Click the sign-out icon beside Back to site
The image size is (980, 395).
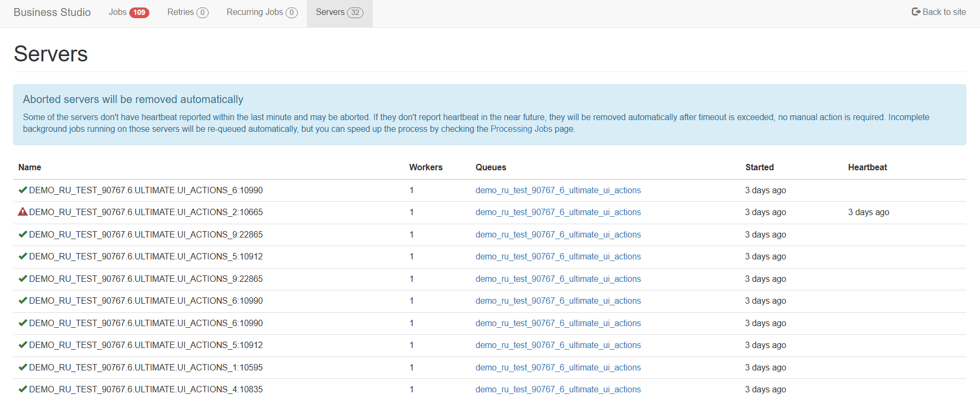(x=916, y=12)
